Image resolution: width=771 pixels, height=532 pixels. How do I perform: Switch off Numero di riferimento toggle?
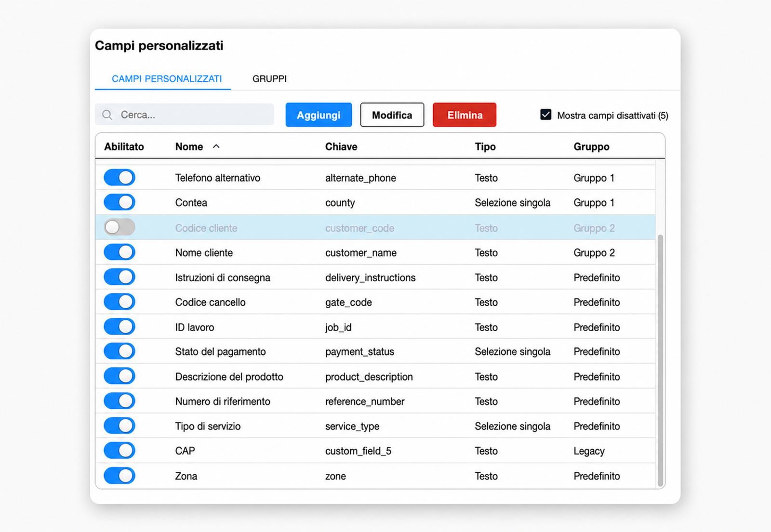[x=120, y=401]
